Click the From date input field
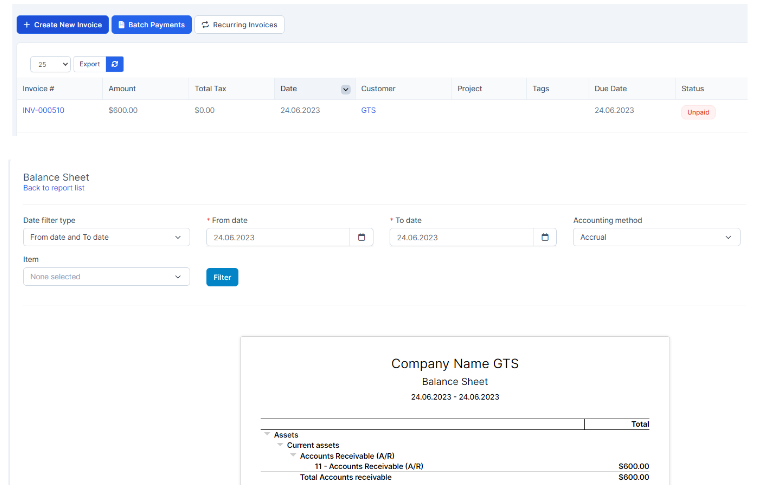This screenshot has width=758, height=492. pos(278,237)
